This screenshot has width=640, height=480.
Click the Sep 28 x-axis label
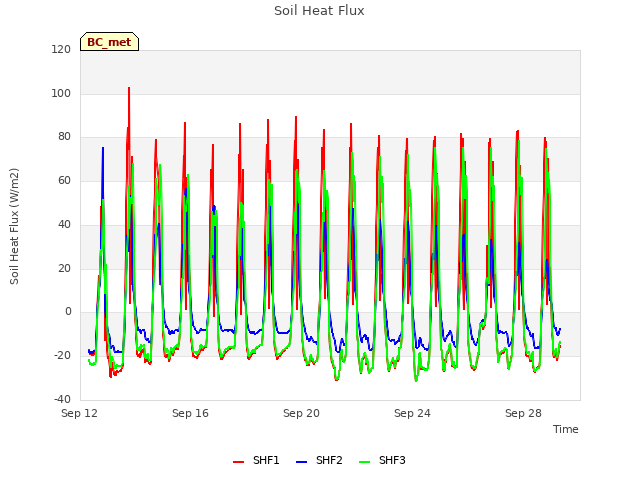click(523, 413)
